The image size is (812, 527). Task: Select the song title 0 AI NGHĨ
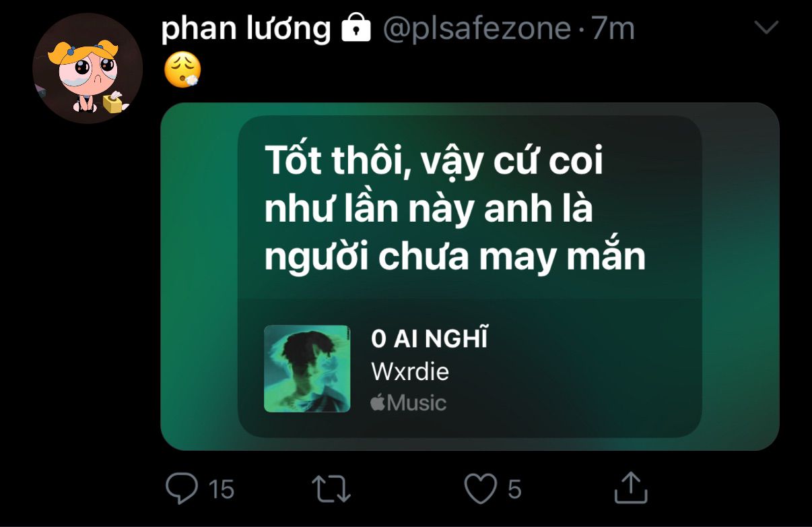click(429, 338)
